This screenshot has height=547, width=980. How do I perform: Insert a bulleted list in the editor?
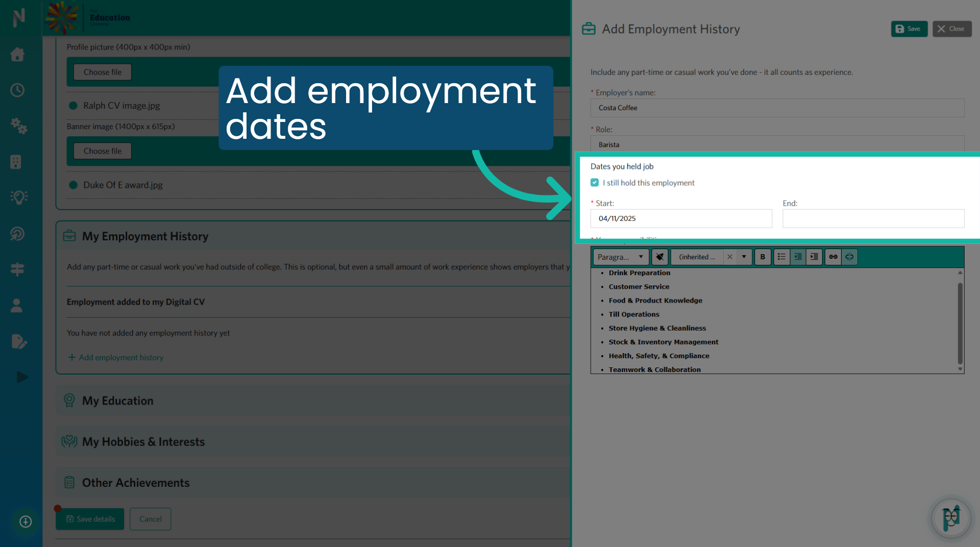tap(781, 257)
